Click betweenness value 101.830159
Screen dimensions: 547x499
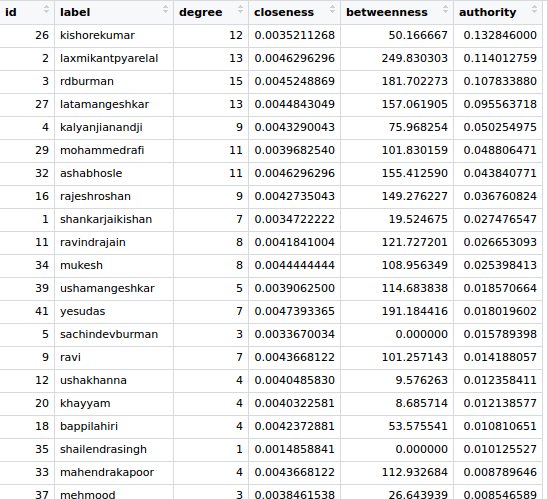[x=414, y=150]
